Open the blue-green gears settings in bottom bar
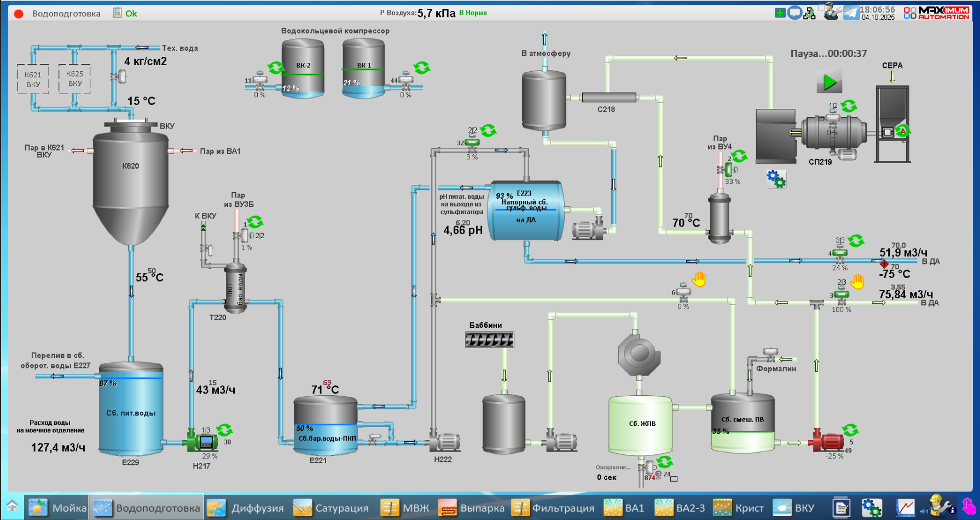 click(x=871, y=507)
